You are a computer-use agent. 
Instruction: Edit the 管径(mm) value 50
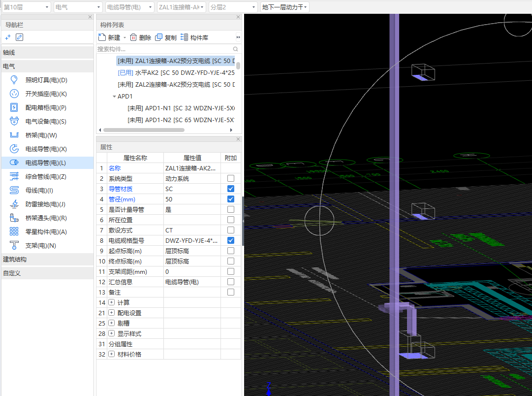[192, 199]
